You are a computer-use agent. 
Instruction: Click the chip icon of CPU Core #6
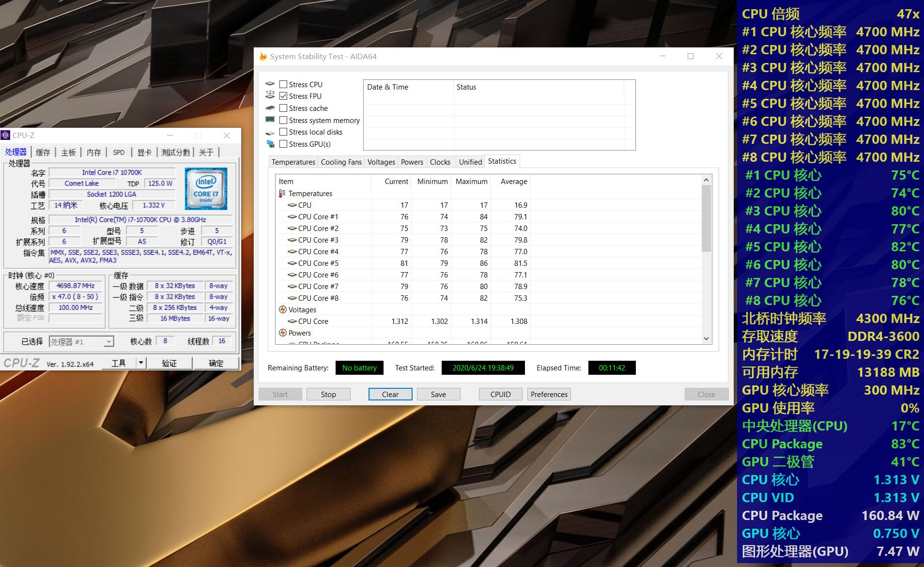click(x=292, y=275)
